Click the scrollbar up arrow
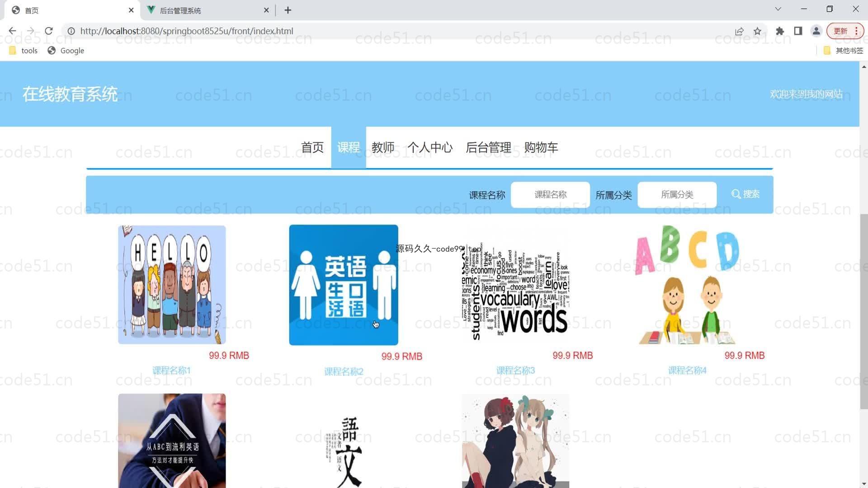Viewport: 868px width, 488px height. 863,66
